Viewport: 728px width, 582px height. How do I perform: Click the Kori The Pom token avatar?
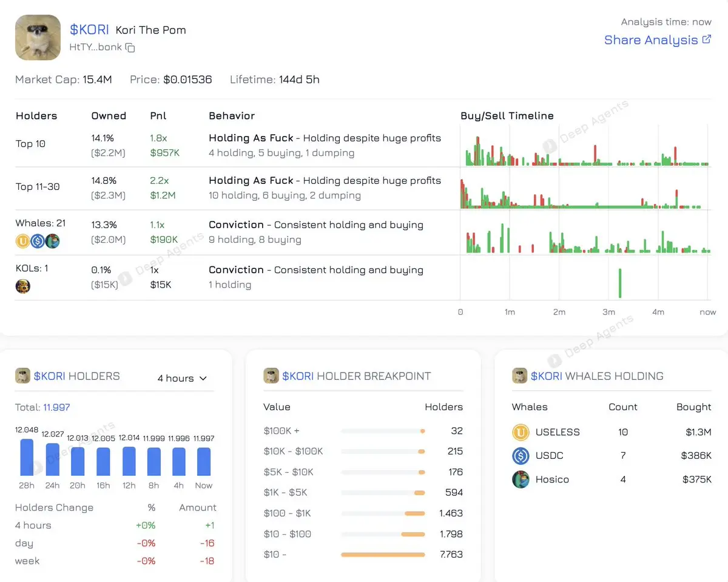pyautogui.click(x=38, y=38)
